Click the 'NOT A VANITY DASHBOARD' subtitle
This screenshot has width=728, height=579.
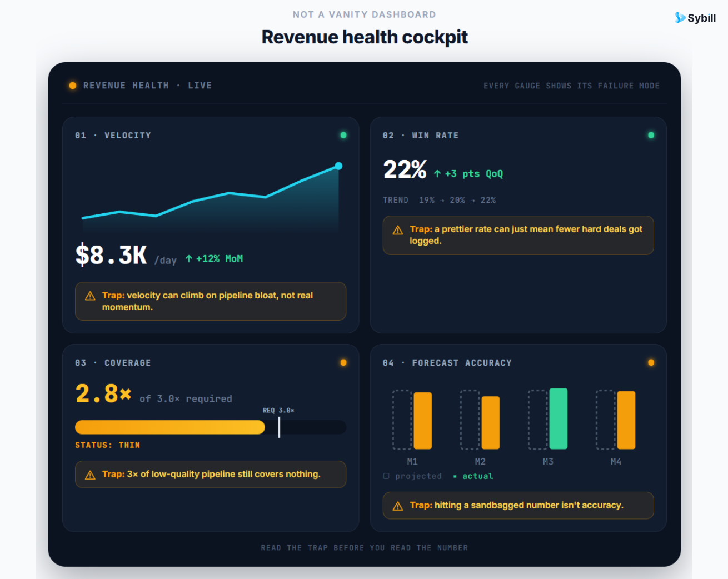coord(365,14)
